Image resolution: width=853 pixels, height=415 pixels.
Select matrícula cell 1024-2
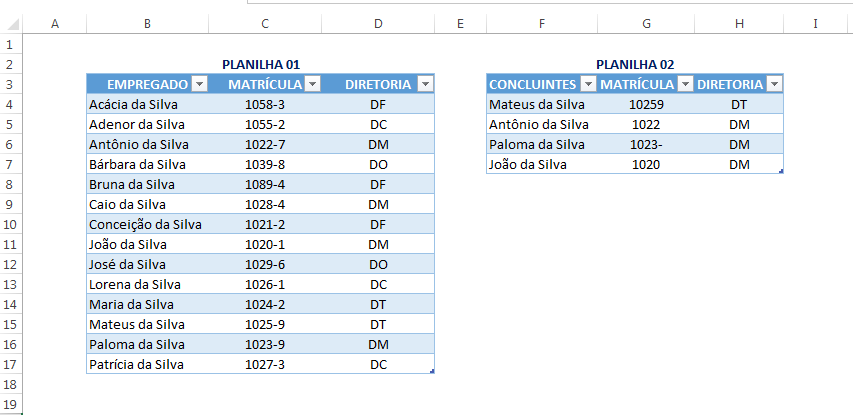pyautogui.click(x=265, y=305)
